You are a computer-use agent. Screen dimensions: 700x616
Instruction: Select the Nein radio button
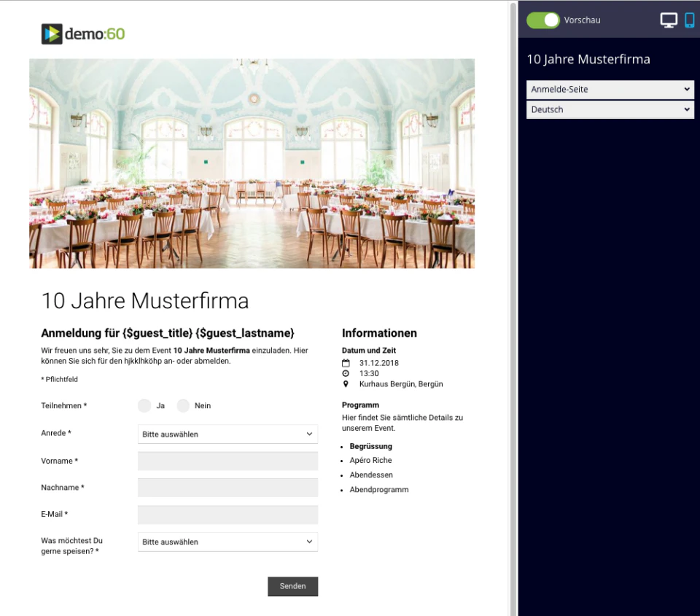click(183, 405)
